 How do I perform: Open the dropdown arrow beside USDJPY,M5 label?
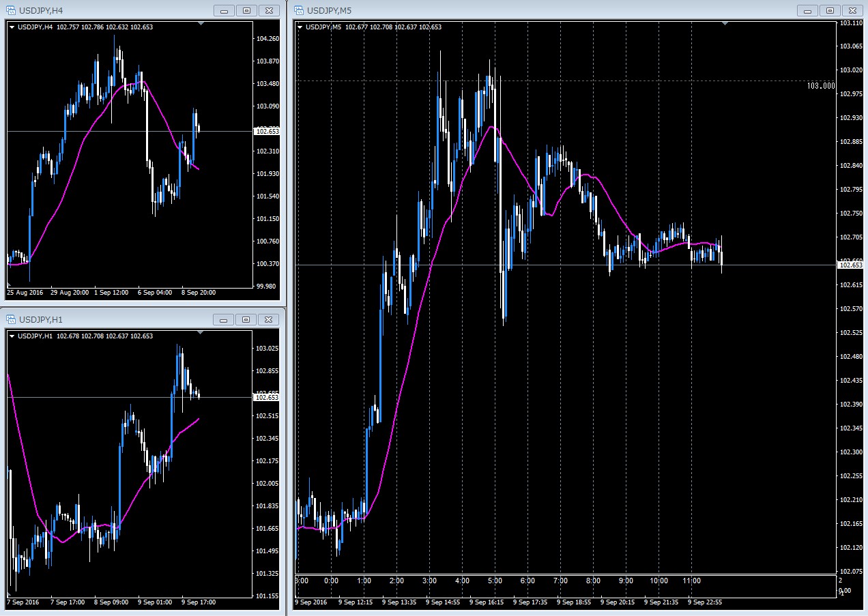[x=300, y=27]
